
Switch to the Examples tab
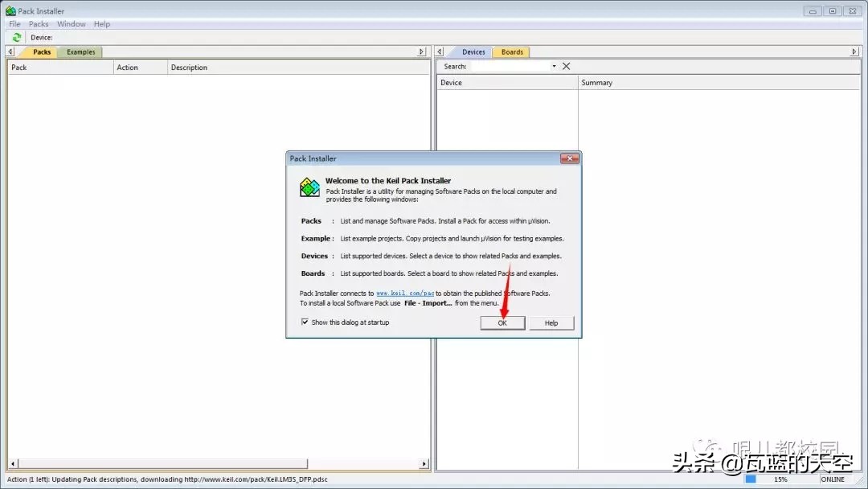click(81, 52)
